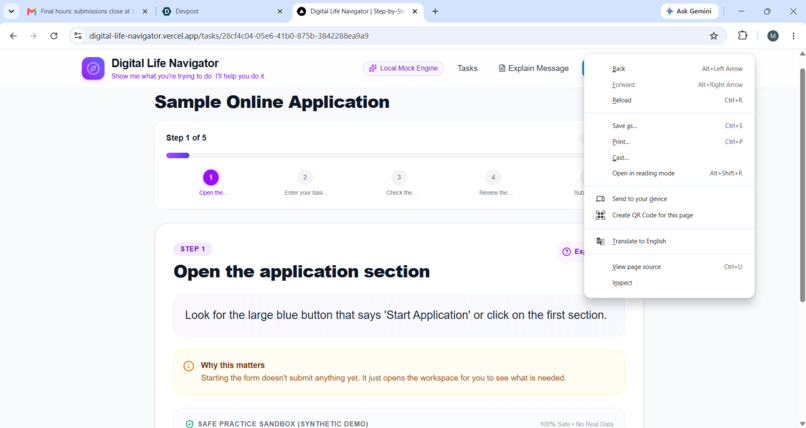Click the Open the application section heading
Viewport: 806px width, 428px height.
(x=302, y=271)
